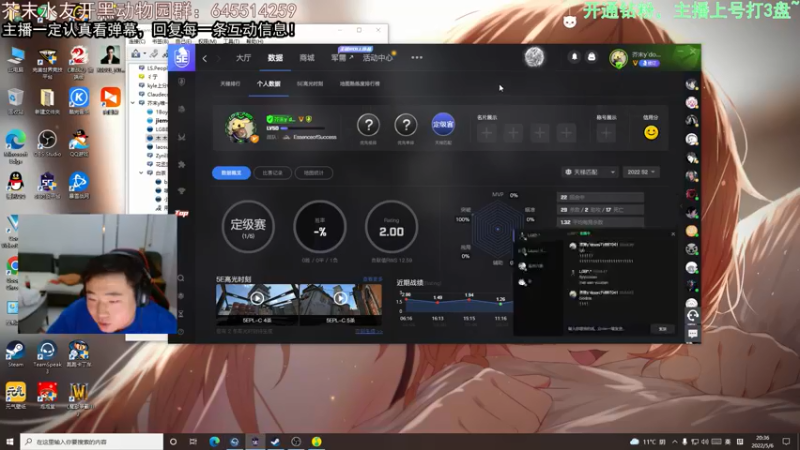Open the Recycle Bin on the desktop

coord(15,101)
